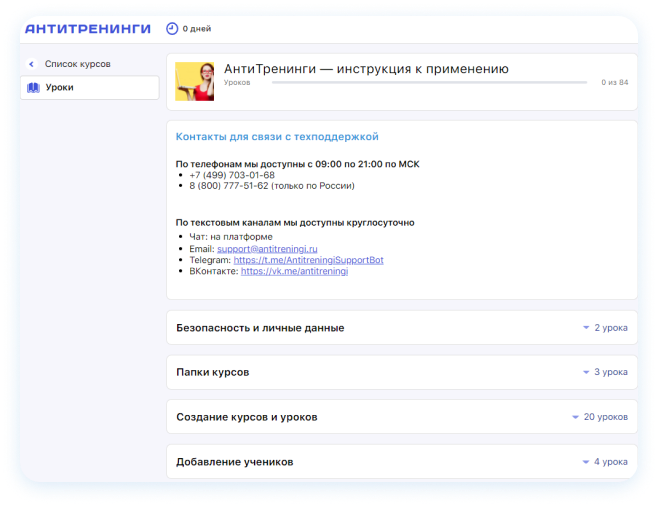Click the arrow next to 3 урока

click(586, 372)
